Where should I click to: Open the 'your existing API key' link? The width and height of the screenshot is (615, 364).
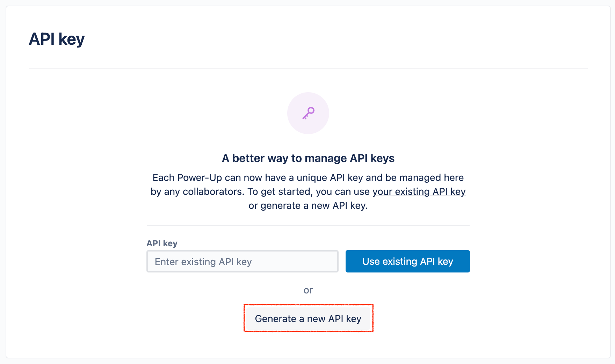tap(419, 192)
